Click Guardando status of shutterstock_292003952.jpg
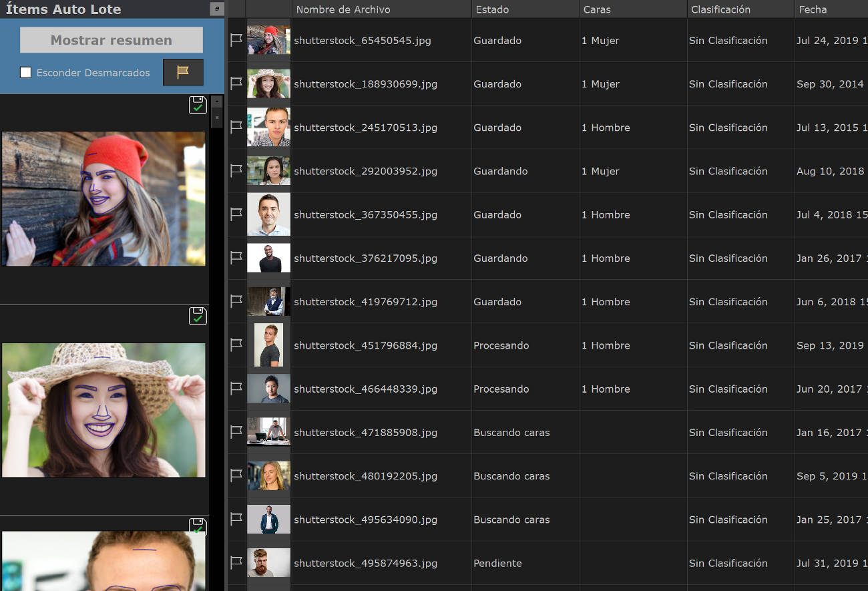The width and height of the screenshot is (868, 591). 501,171
